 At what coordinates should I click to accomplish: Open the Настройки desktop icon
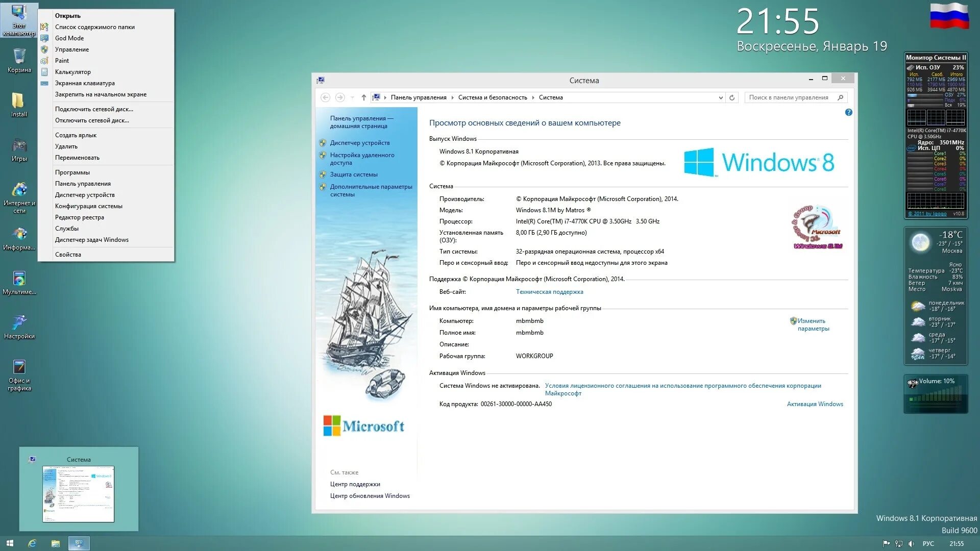[19, 328]
